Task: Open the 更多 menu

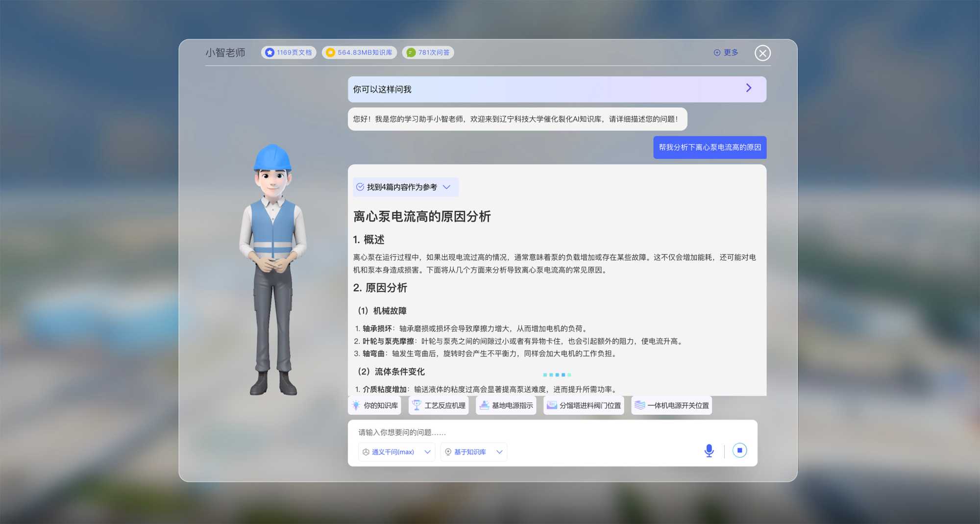Action: (x=726, y=52)
